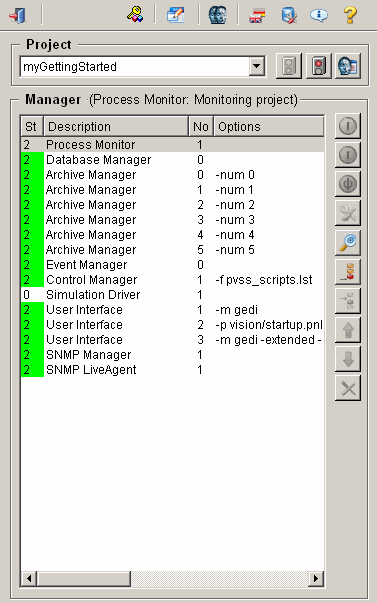Screen dimensions: 377x603
Task: Click the greyed insert manager icon
Action: tap(348, 300)
